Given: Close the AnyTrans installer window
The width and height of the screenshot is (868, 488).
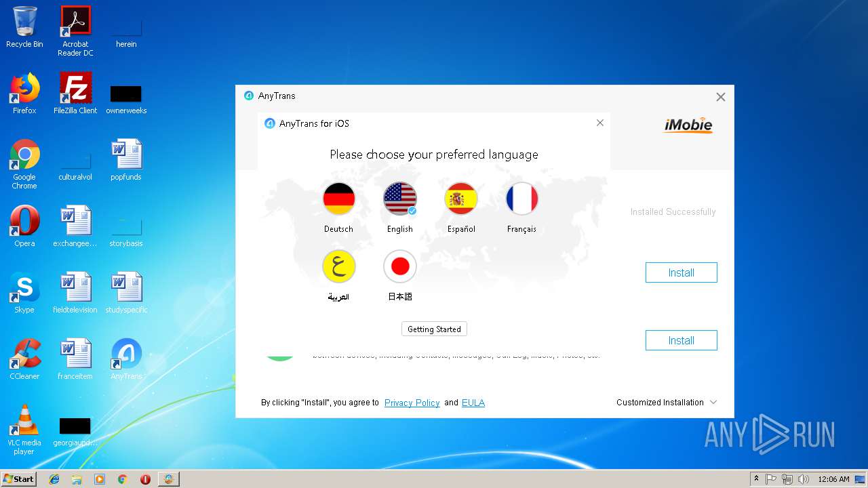Looking at the screenshot, I should click(721, 97).
